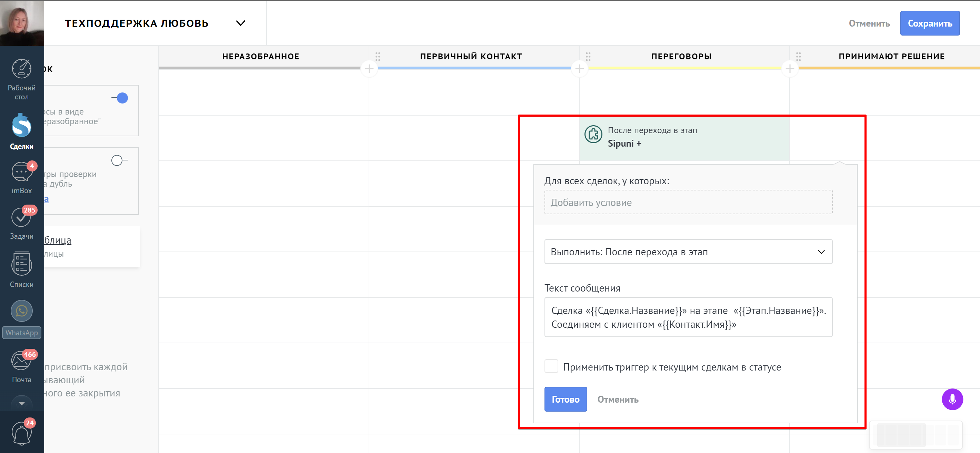Open the Почта mail icon
The width and height of the screenshot is (980, 453).
pyautogui.click(x=22, y=360)
